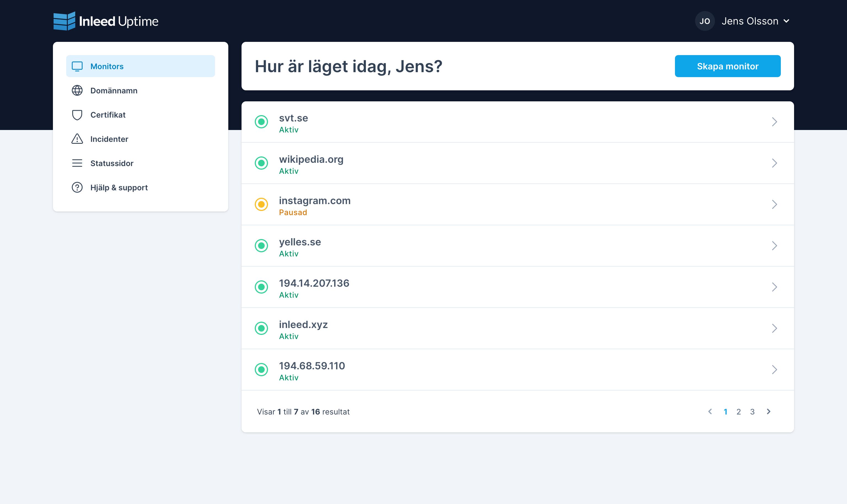847x504 pixels.
Task: Expand the yelles.se row arrow
Action: (x=774, y=246)
